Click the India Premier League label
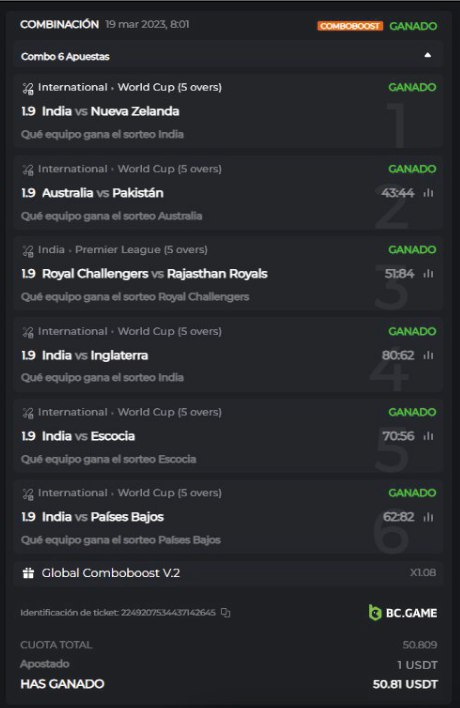This screenshot has height=708, width=460. [123, 250]
